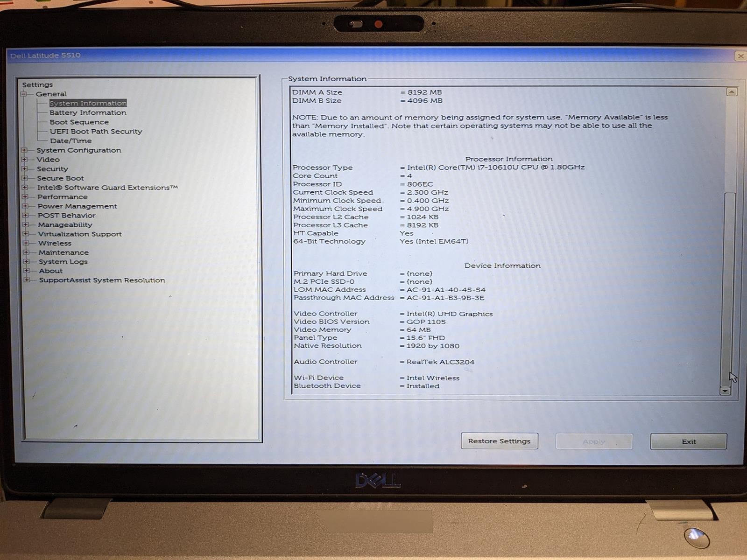Click the Video BIOS Version value

coord(426,322)
